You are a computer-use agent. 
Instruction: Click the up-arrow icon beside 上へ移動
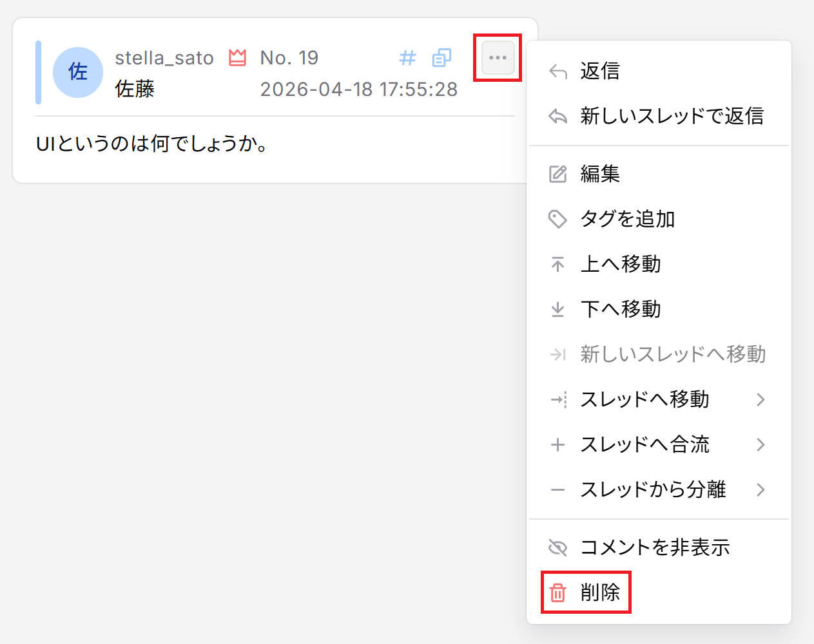tap(557, 264)
